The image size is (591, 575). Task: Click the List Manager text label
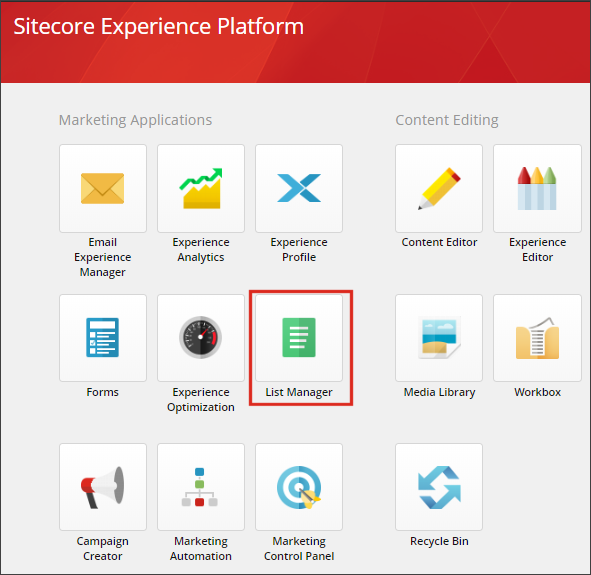point(299,392)
